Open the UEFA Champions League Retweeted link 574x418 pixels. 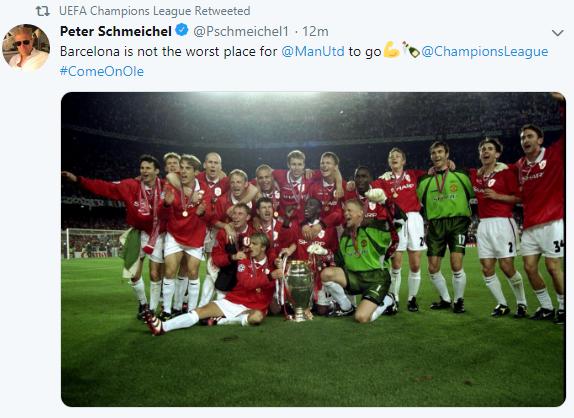coord(154,11)
